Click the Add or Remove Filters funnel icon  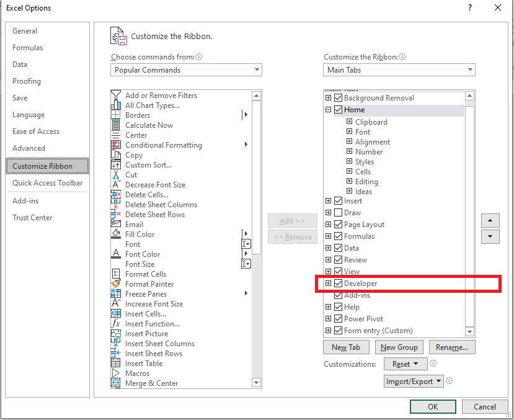point(116,96)
